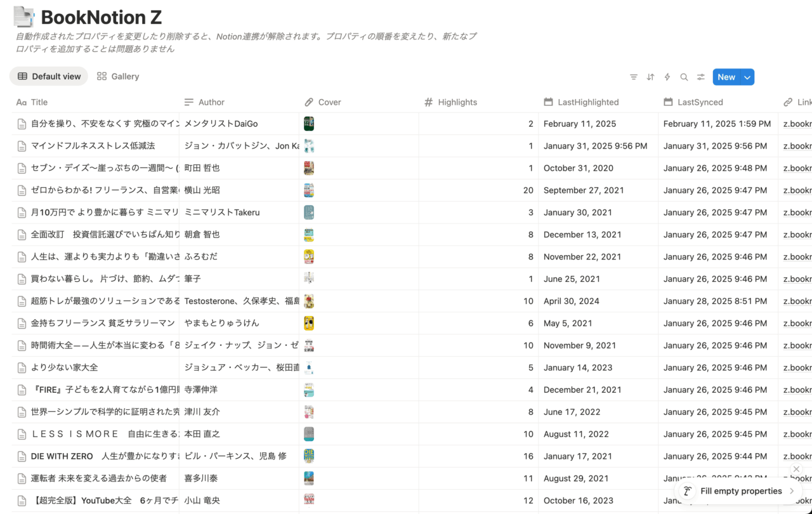Click the hash icon on Highlights column

tap(428, 102)
